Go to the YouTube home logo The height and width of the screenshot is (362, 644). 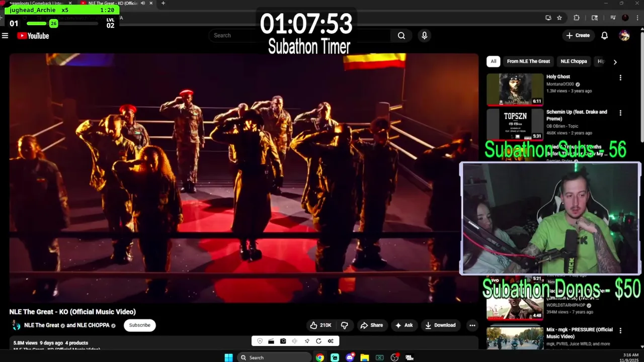point(33,36)
